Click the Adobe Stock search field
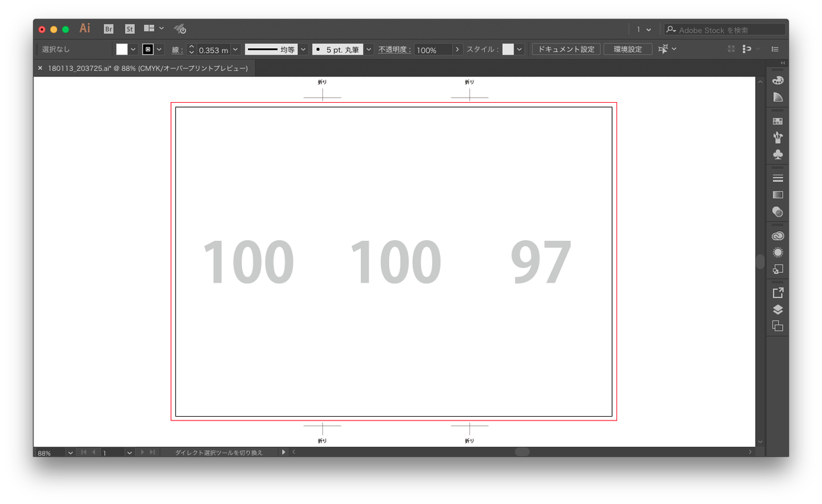 point(724,29)
